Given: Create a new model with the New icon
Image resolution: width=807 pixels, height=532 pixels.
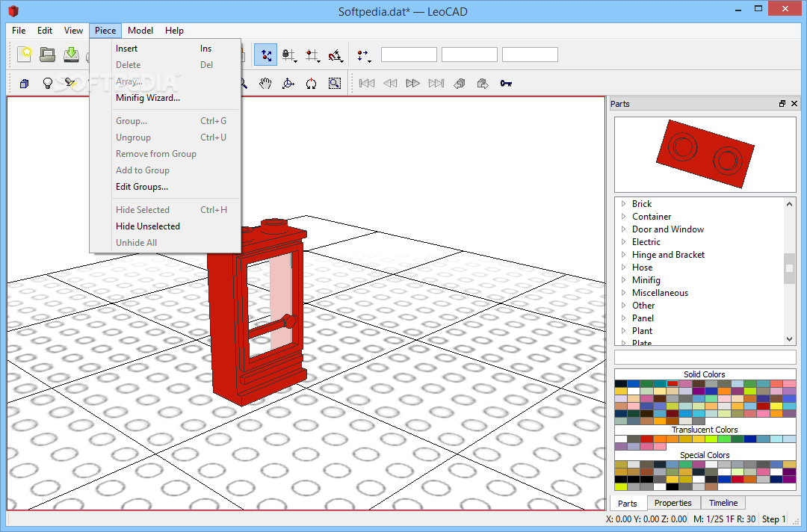Looking at the screenshot, I should (24, 55).
